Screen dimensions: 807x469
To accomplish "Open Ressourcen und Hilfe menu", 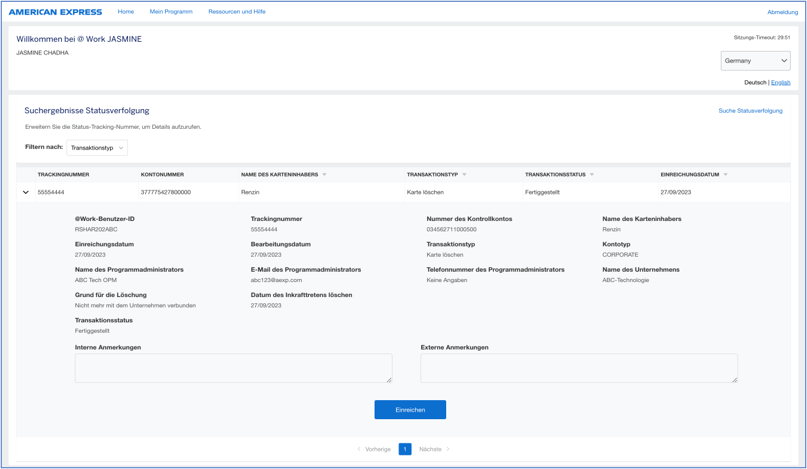I will coord(237,12).
